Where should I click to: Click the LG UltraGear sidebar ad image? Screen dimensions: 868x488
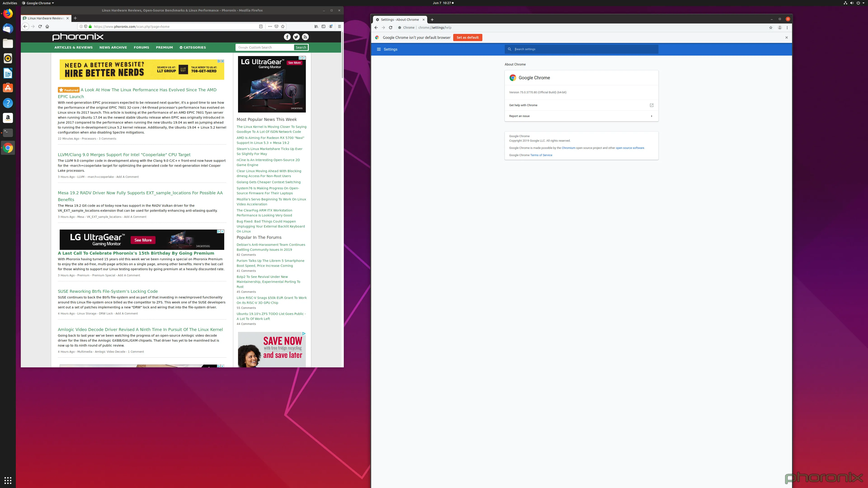click(271, 84)
